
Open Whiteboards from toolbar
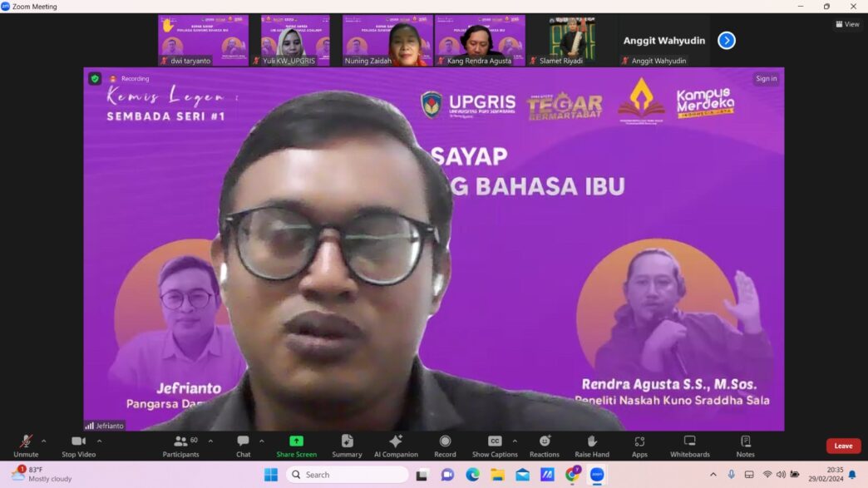click(690, 446)
